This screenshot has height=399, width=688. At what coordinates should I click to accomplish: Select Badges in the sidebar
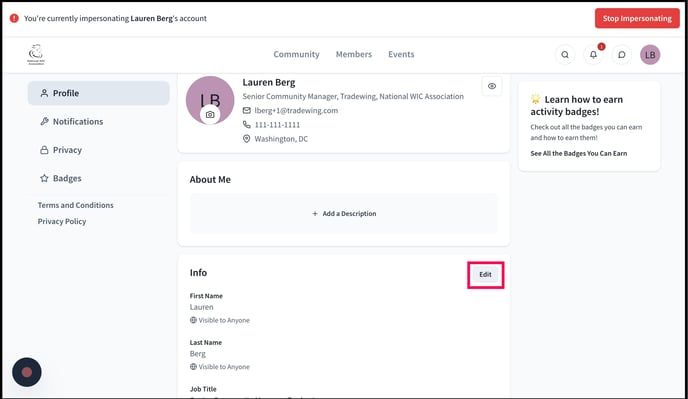tap(99, 178)
